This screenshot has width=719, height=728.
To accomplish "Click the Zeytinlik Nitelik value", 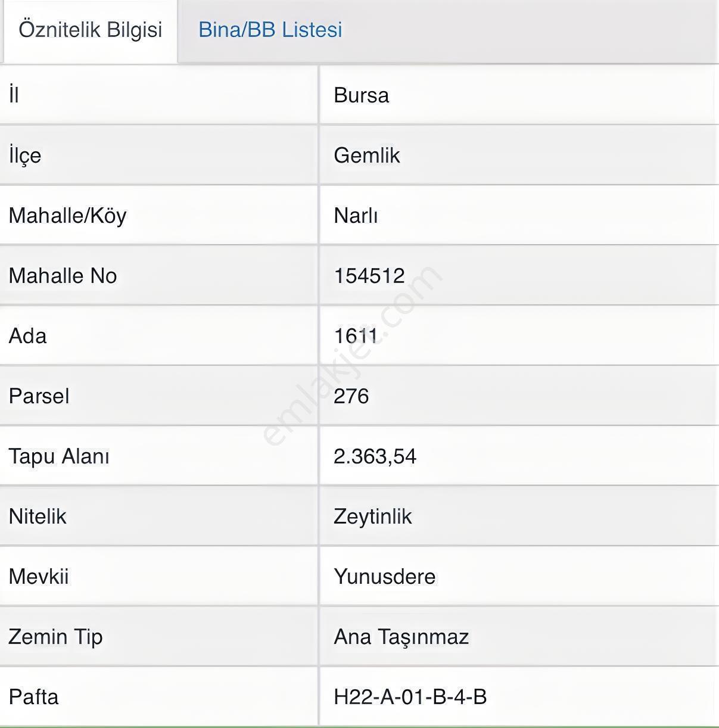I will point(372,517).
